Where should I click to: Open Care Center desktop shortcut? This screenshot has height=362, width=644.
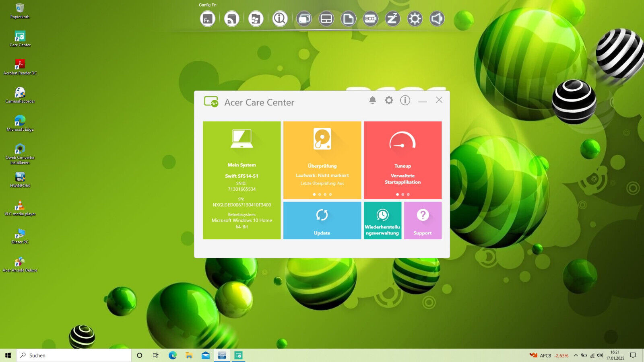pyautogui.click(x=20, y=39)
